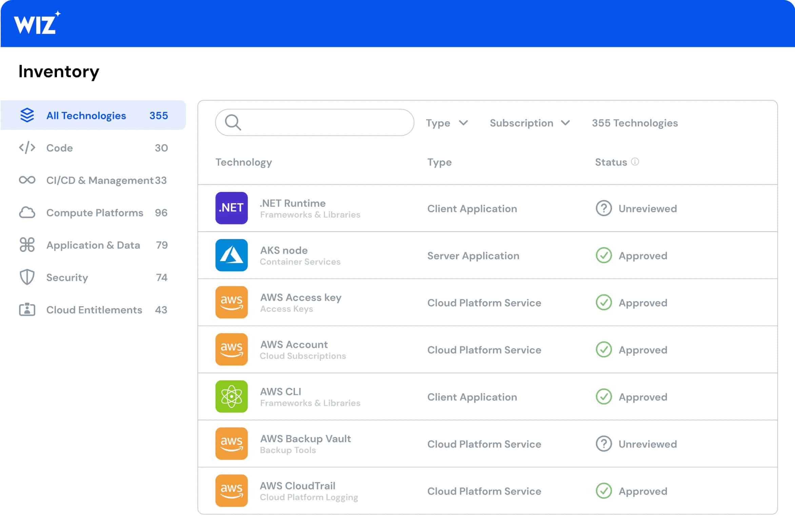
Task: Click the Cloud Entitlements badge icon
Action: pos(27,310)
